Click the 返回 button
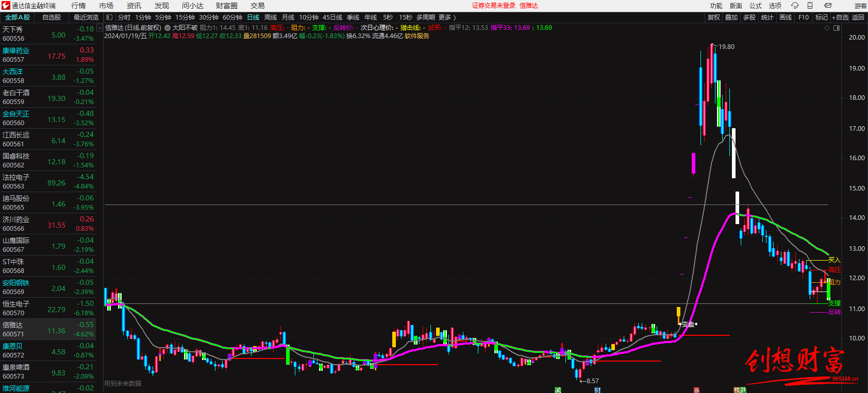 click(x=858, y=18)
